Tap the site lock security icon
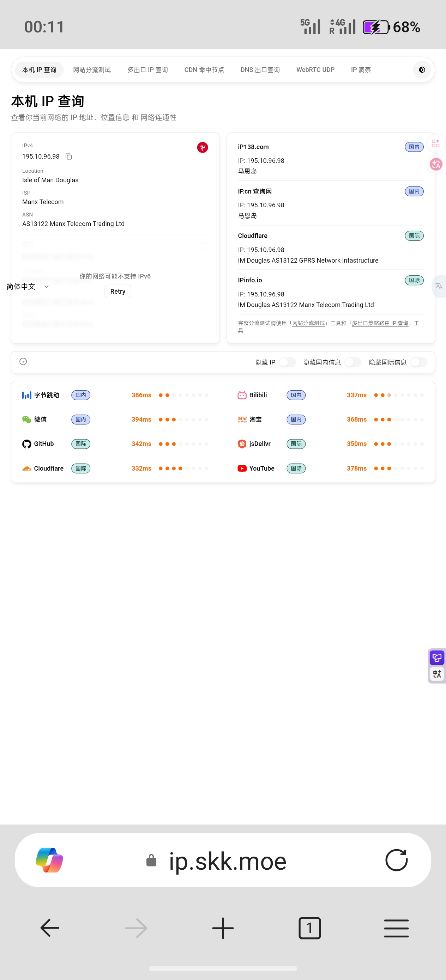Screen dimensions: 446x980 [151, 860]
